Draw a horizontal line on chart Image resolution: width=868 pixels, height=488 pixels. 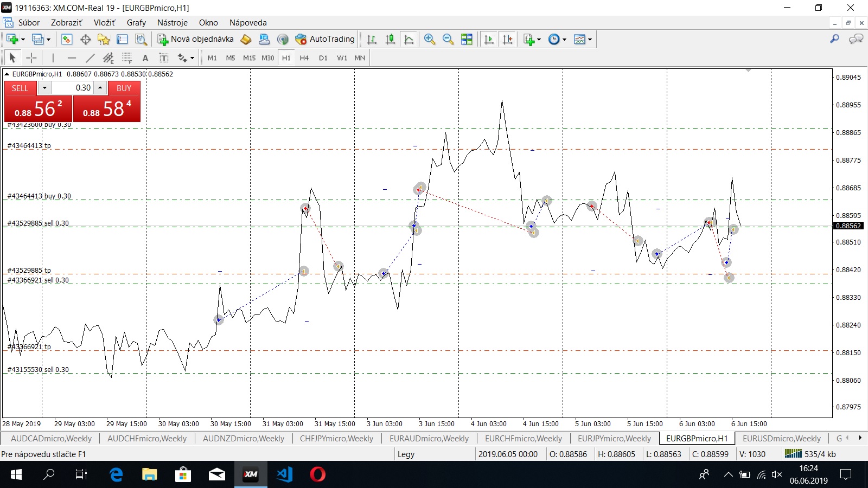tap(72, 58)
